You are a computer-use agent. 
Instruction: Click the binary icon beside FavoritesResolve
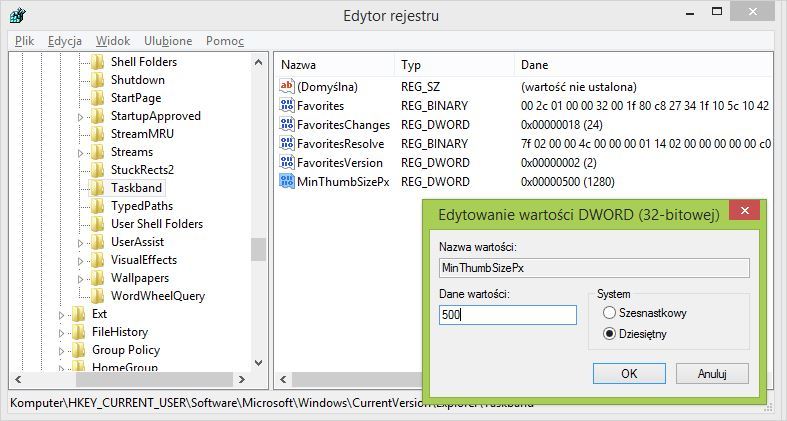point(287,144)
